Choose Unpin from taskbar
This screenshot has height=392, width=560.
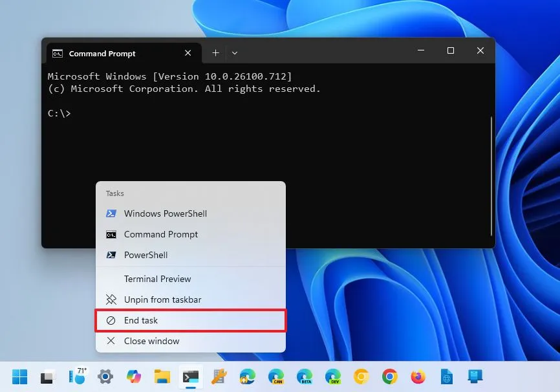pos(162,299)
